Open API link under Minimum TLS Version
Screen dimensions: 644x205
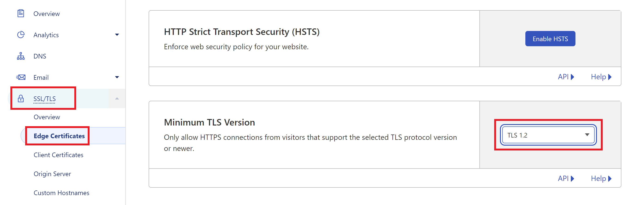click(566, 178)
